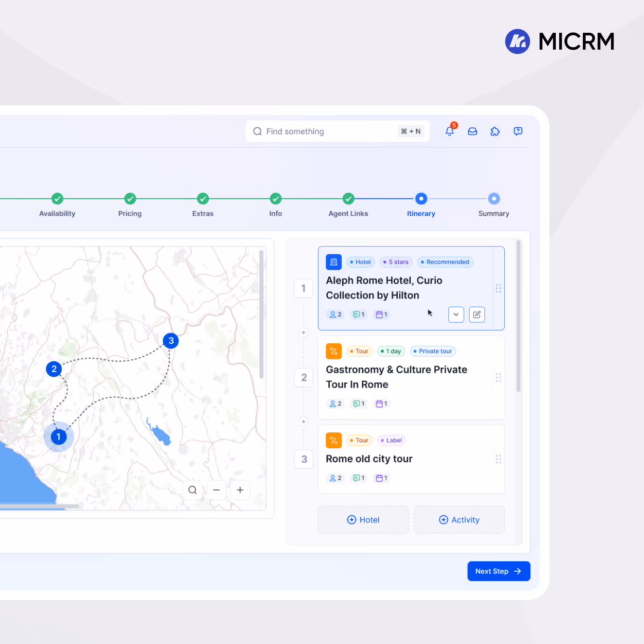Click the Tour tag on Gastronomy card
This screenshot has width=644, height=644.
click(360, 351)
